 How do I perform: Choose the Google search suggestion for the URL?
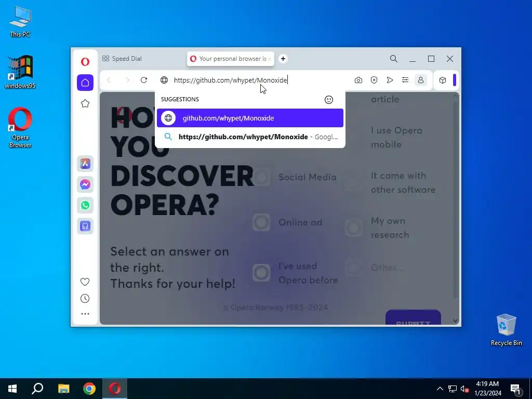(x=250, y=137)
